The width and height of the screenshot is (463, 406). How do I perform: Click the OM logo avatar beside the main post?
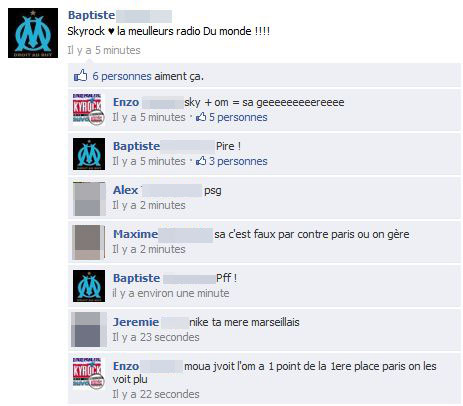pyautogui.click(x=33, y=33)
